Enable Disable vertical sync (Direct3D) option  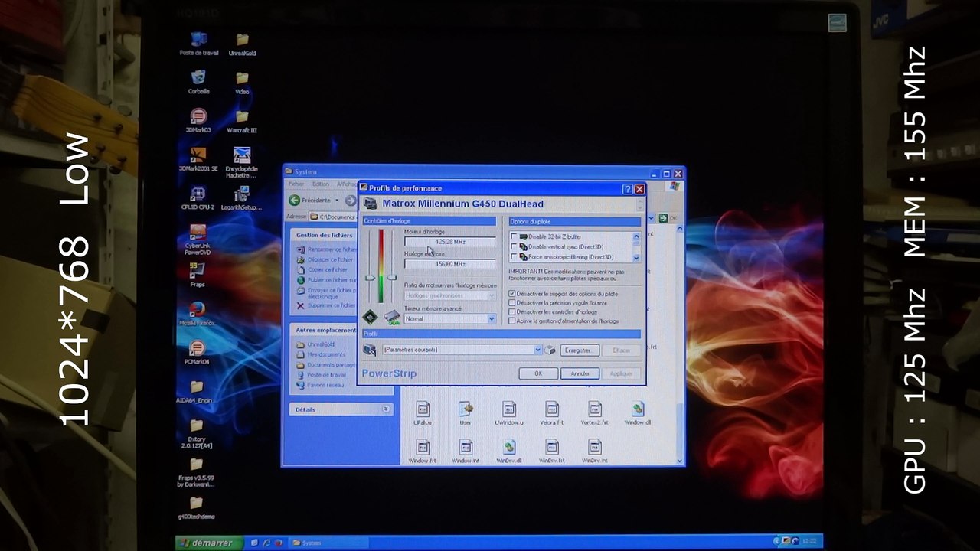coord(514,247)
